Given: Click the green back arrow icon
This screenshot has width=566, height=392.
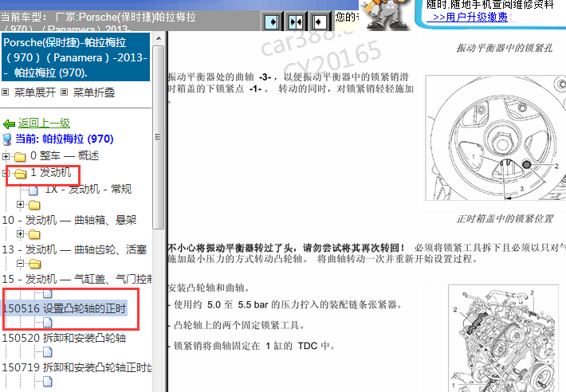Looking at the screenshot, I should point(9,124).
